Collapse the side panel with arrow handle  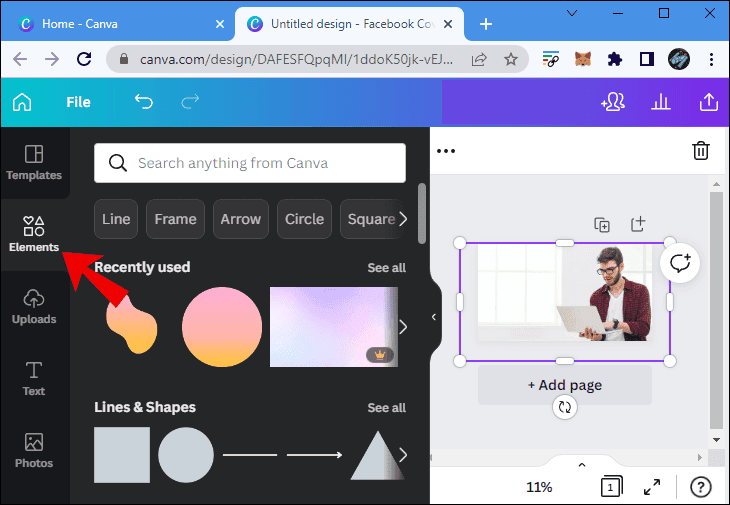[x=434, y=317]
